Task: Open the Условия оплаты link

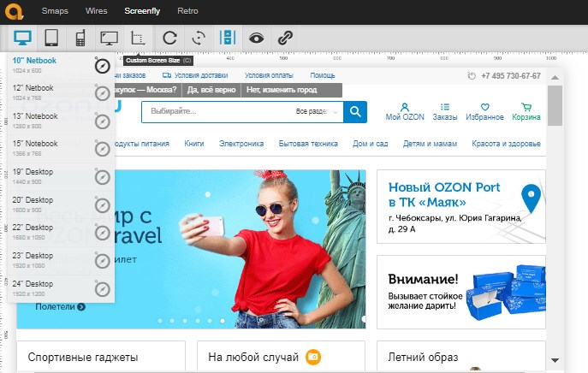Action: (x=269, y=75)
